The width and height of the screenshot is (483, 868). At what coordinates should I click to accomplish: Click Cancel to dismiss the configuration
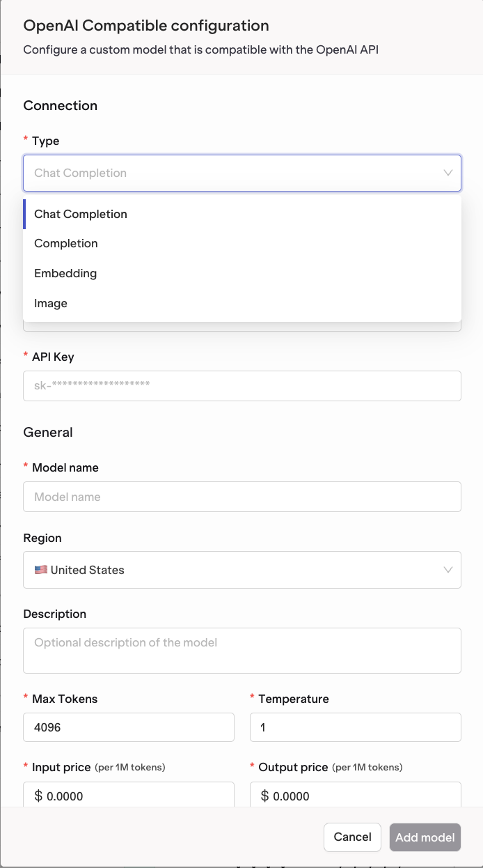(352, 837)
